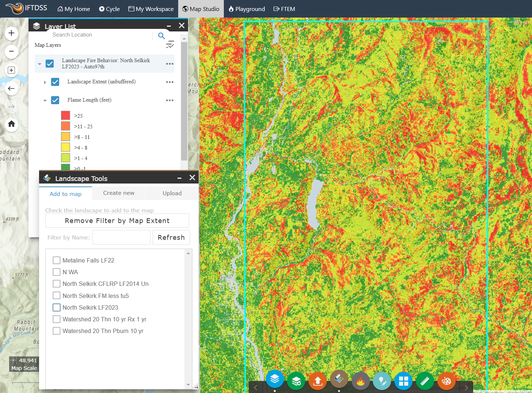Viewport: 532px width, 393px height.
Task: Open the orange Upload tool icon
Action: point(317,381)
